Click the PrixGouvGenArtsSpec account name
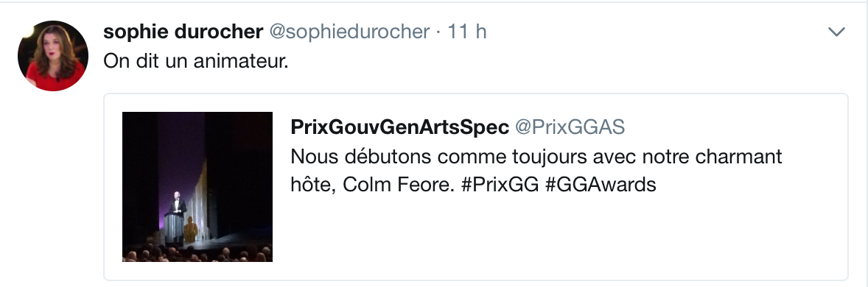 point(399,128)
